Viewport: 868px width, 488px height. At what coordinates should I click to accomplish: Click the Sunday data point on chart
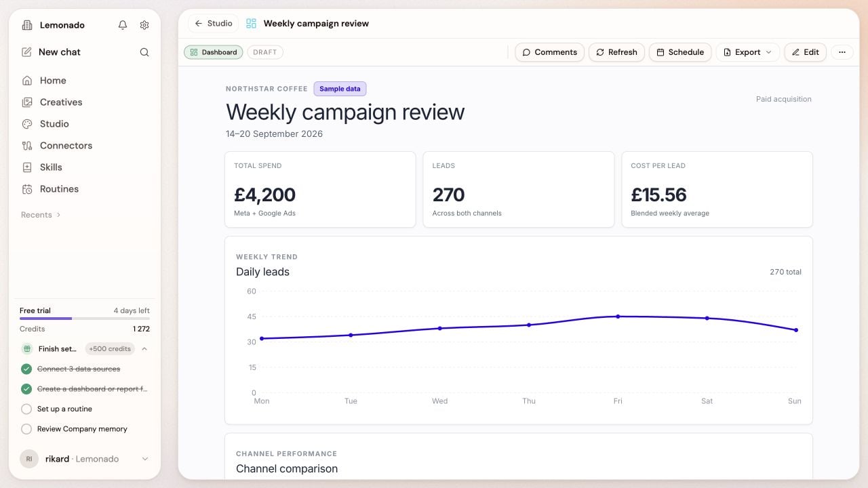tap(795, 330)
